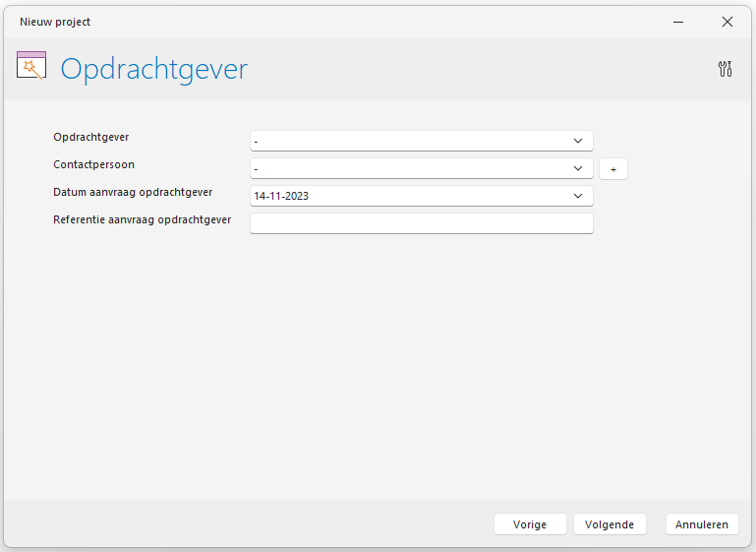Cancel the wizard with Annuleren
This screenshot has width=756, height=552.
pyautogui.click(x=702, y=524)
